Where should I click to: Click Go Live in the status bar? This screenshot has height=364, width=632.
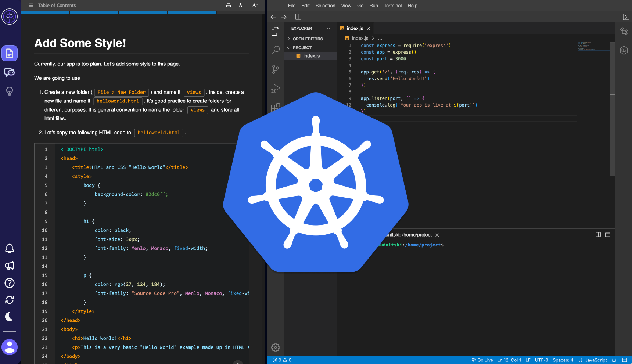tap(482, 360)
